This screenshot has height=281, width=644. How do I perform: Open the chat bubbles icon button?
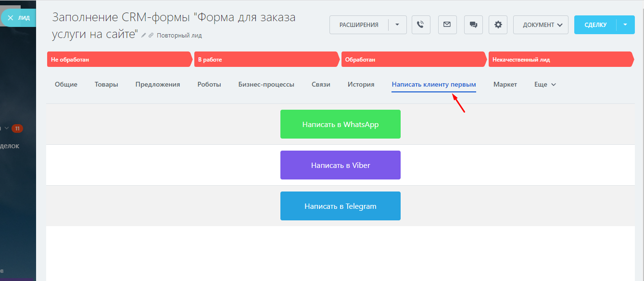[x=473, y=25]
